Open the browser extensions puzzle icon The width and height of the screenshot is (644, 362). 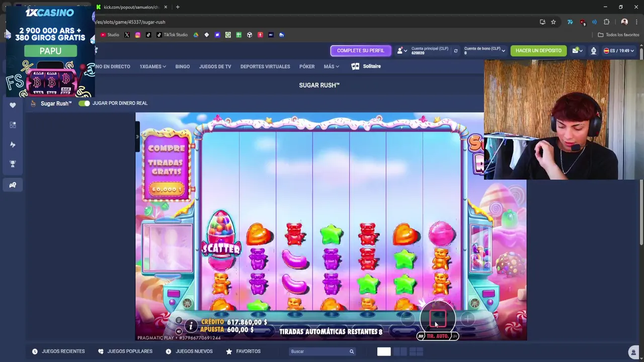pyautogui.click(x=606, y=22)
